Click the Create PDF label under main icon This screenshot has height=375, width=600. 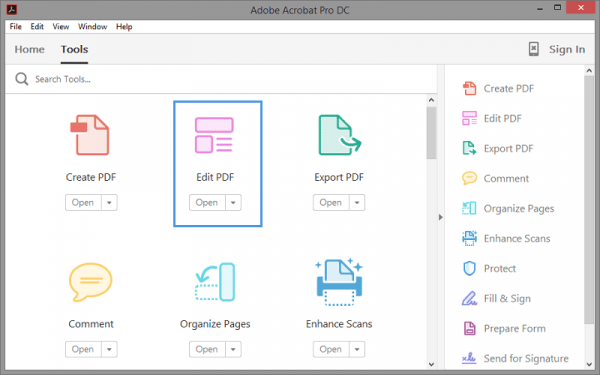pyautogui.click(x=91, y=177)
